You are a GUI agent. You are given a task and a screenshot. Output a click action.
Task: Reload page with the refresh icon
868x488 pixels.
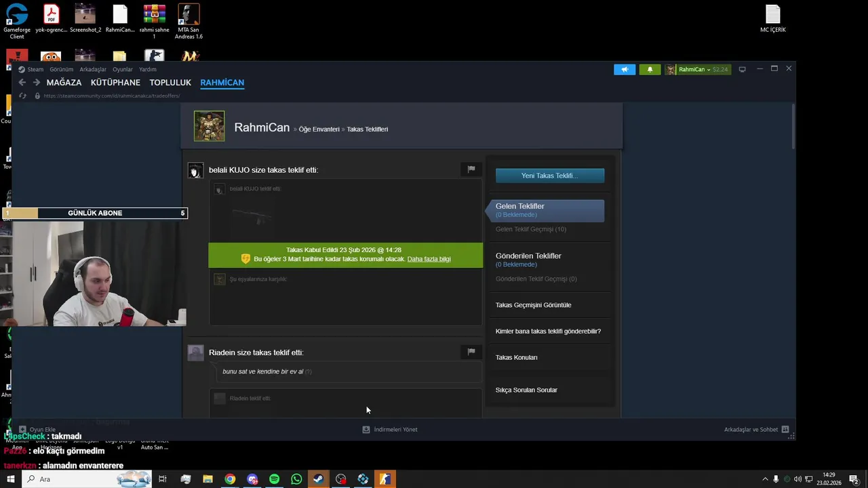point(22,96)
